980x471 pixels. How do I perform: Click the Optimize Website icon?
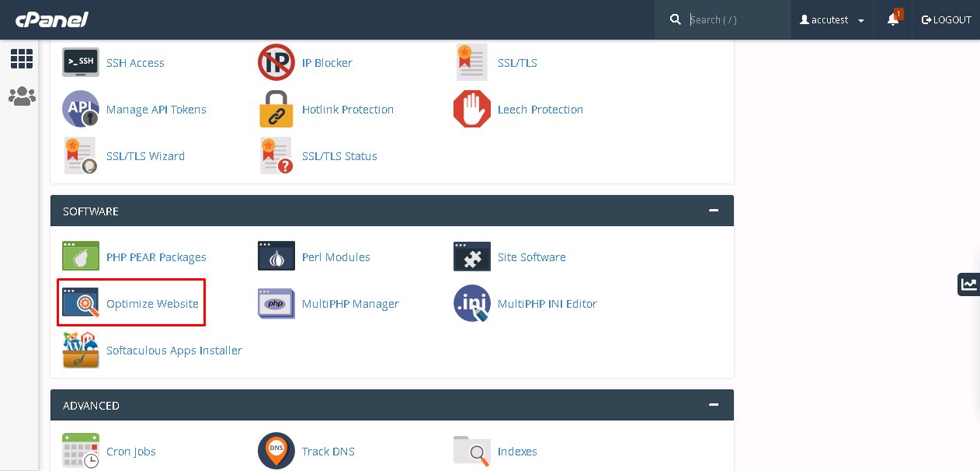pos(81,303)
